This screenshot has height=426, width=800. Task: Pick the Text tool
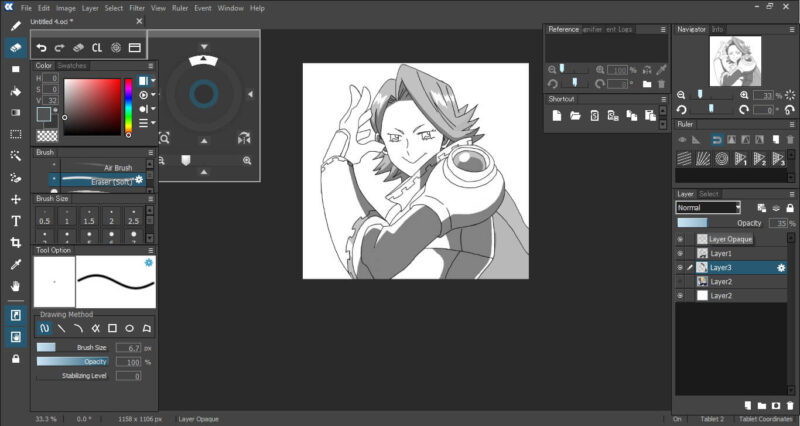15,220
